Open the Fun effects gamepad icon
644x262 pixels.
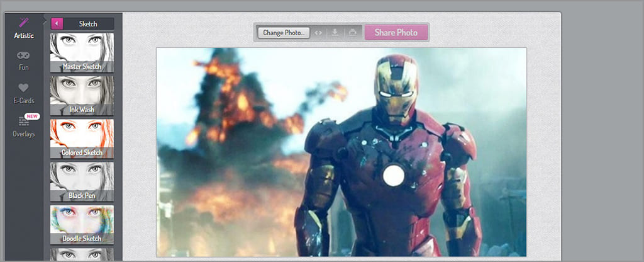(x=24, y=55)
